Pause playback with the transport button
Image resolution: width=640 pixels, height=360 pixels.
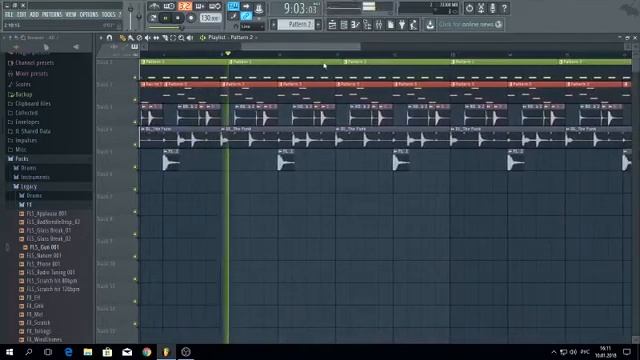(x=165, y=18)
